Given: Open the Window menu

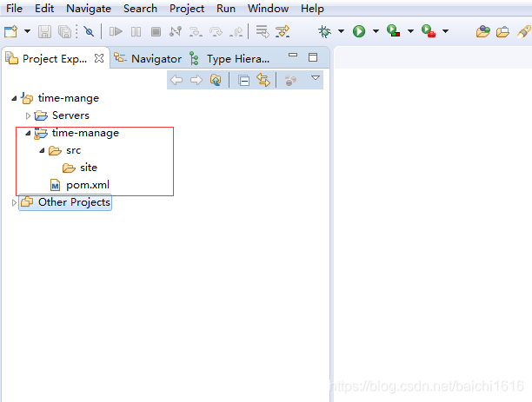Looking at the screenshot, I should [268, 8].
